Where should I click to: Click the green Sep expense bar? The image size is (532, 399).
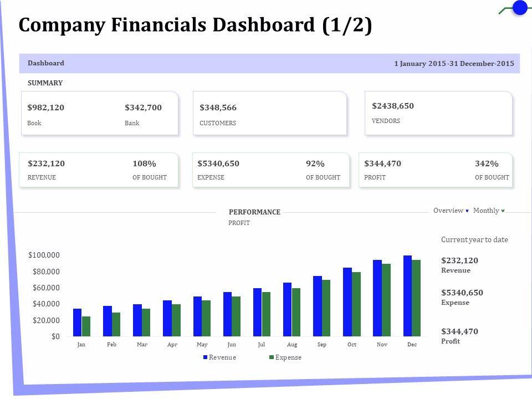(326, 309)
